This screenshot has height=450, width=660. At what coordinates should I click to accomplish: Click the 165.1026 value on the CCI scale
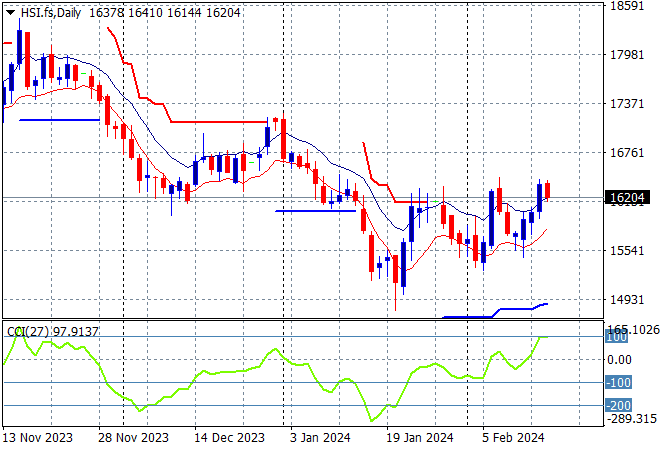pyautogui.click(x=632, y=328)
